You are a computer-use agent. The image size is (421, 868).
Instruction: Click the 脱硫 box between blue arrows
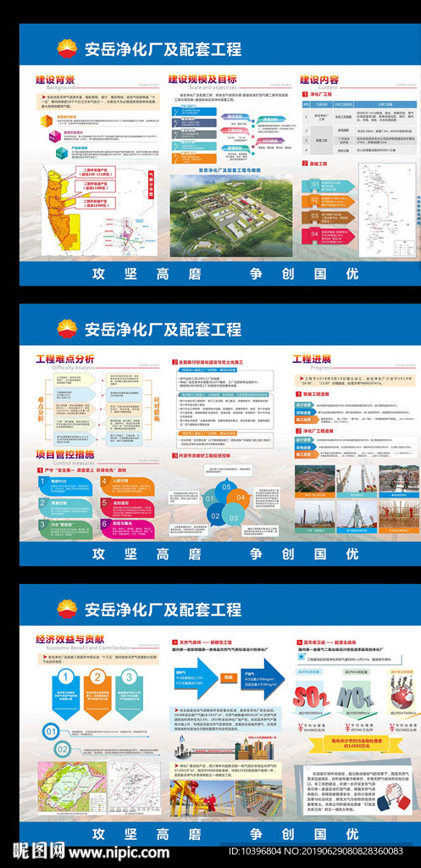pos(226,676)
